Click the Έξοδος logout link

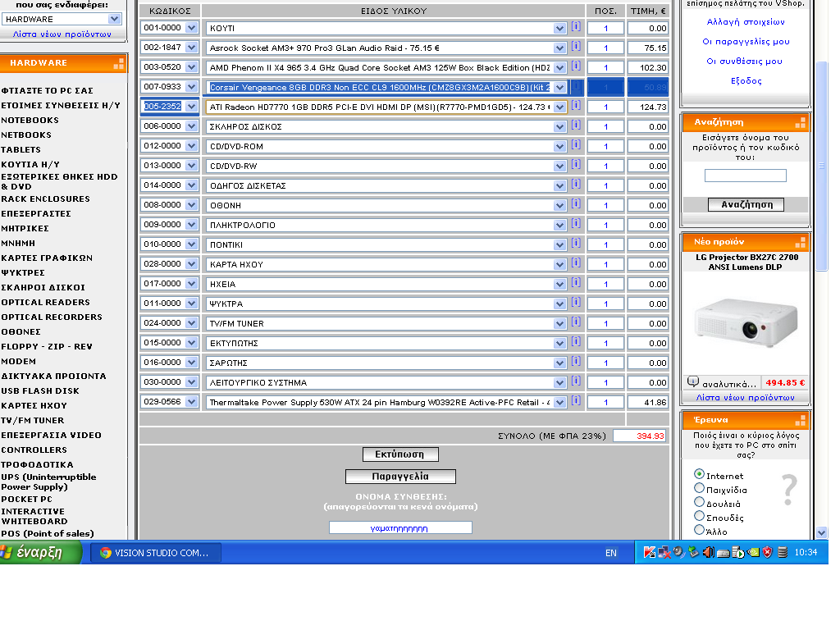pyautogui.click(x=746, y=81)
